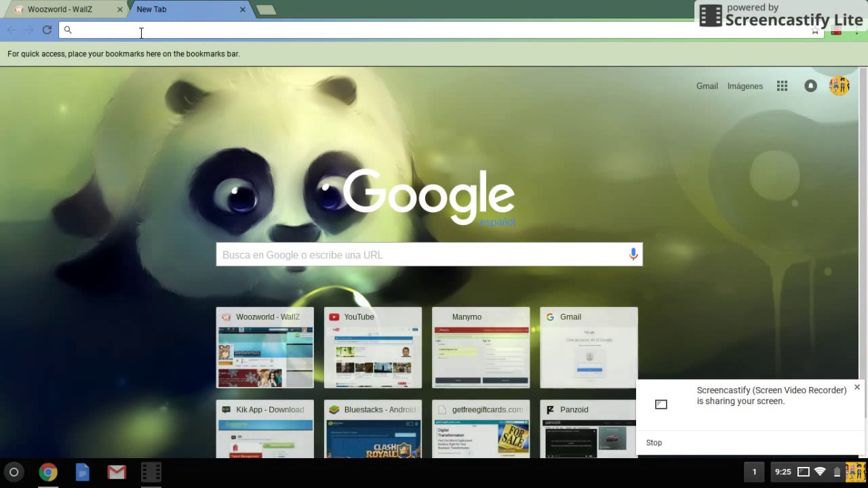Click the red extension icon in toolbar
Viewport: 868px width, 488px height.
click(836, 30)
